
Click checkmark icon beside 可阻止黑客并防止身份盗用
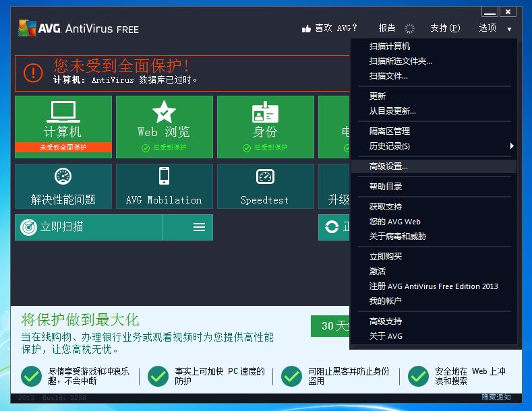click(x=291, y=376)
